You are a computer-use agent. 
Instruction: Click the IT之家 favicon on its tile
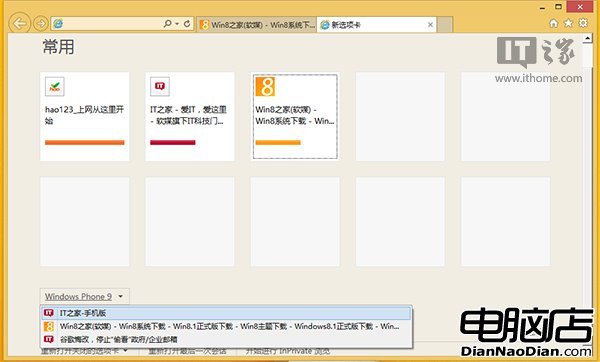click(160, 86)
